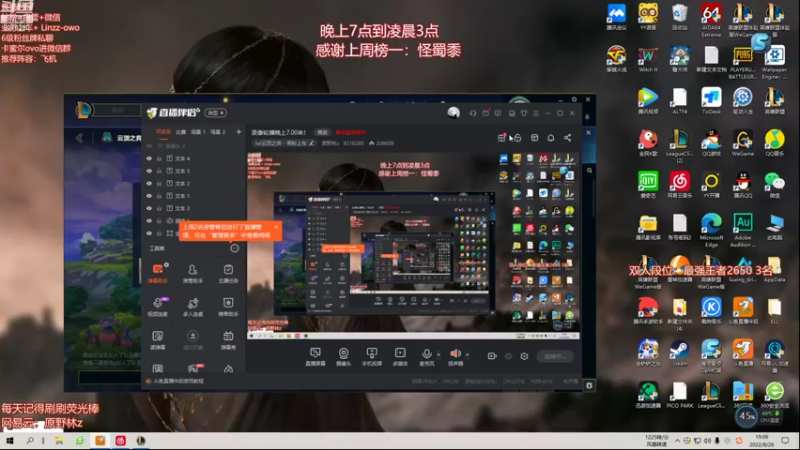Click the stream preview area
The height and width of the screenshot is (450, 800).
pos(413,245)
